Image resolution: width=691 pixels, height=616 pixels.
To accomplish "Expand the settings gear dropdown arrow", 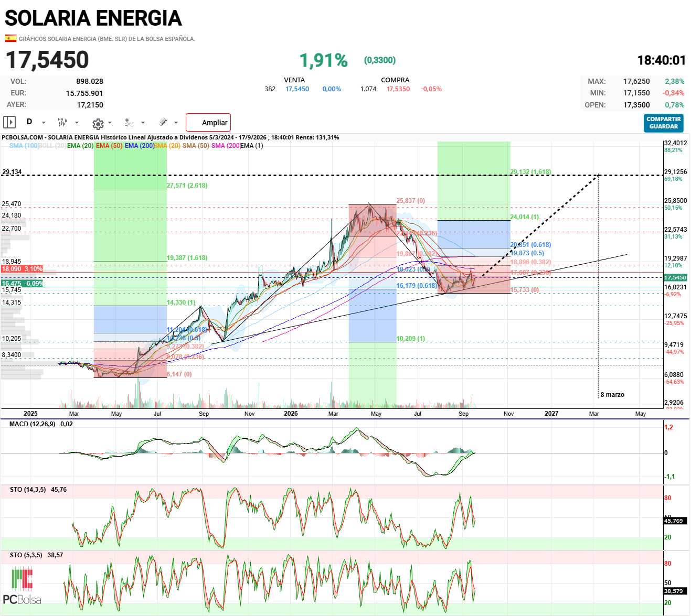I will 110,123.
